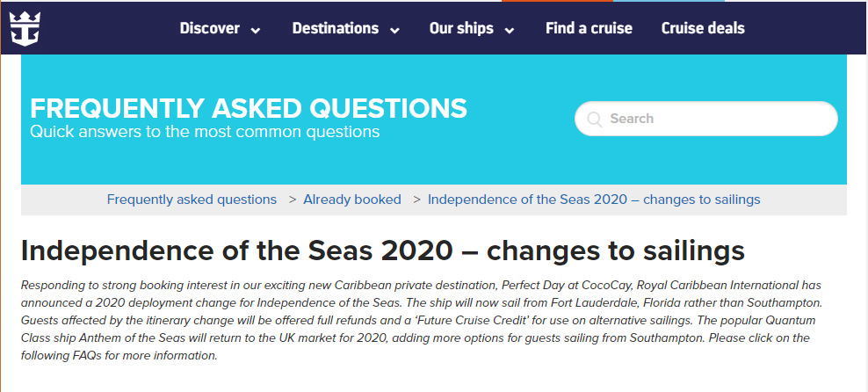Click the arrow separator before Already booked
The height and width of the screenshot is (392, 868).
[293, 200]
